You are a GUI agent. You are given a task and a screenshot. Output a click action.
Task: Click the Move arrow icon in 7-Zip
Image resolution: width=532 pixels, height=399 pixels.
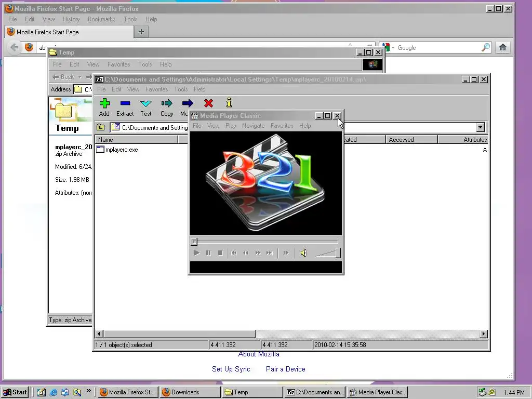pyautogui.click(x=187, y=103)
